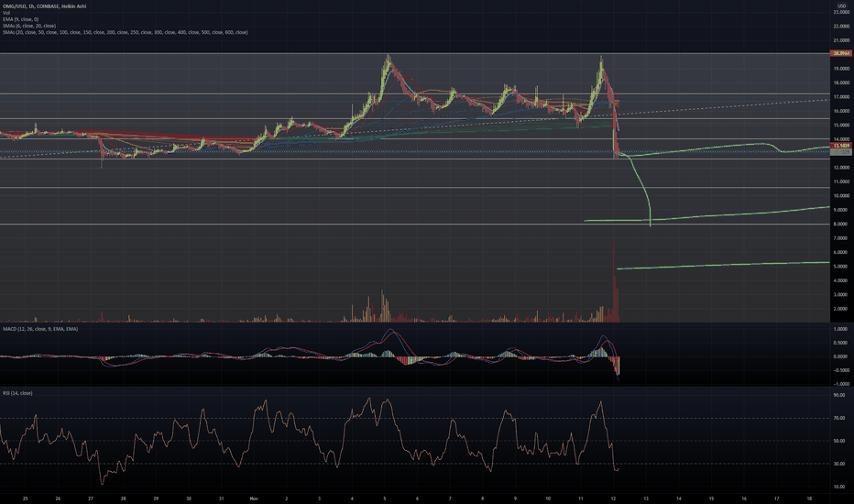Click the RSI (14, close) label
The width and height of the screenshot is (854, 504).
(17, 393)
